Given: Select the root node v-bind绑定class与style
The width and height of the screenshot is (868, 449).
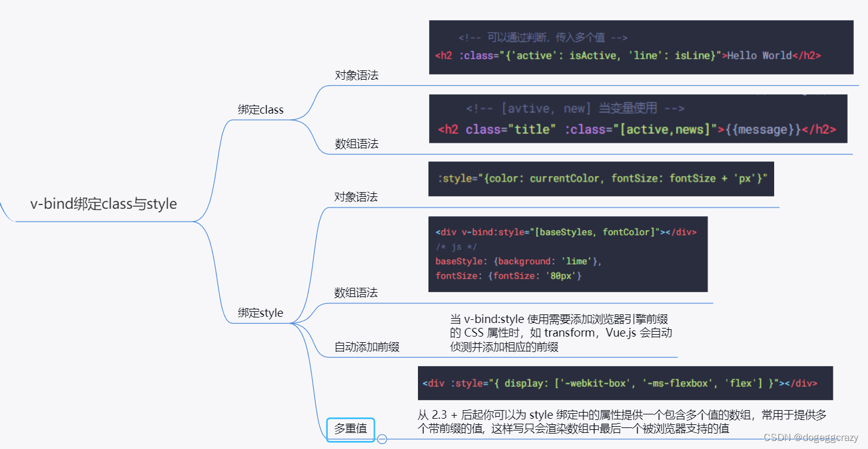Looking at the screenshot, I should 104,204.
